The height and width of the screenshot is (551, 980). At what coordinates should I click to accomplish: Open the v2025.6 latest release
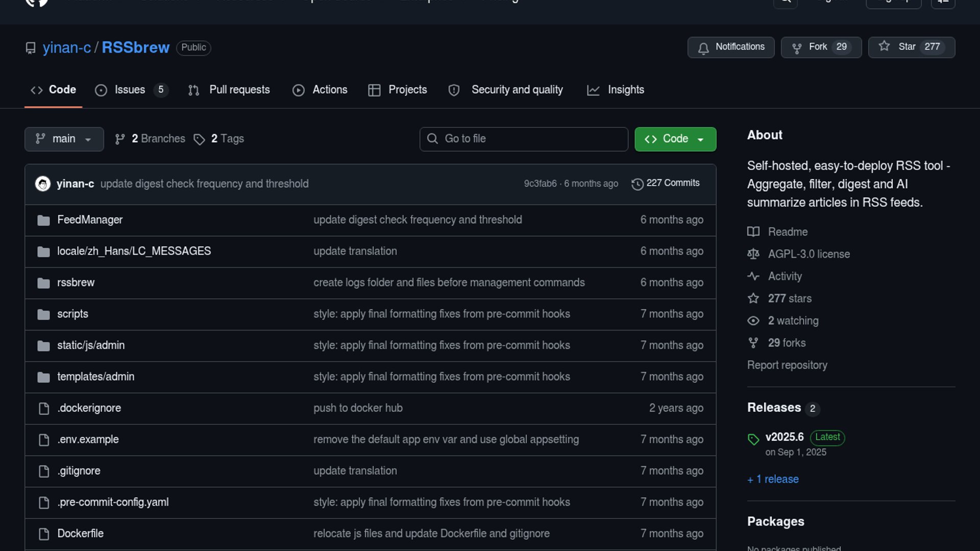tap(784, 437)
